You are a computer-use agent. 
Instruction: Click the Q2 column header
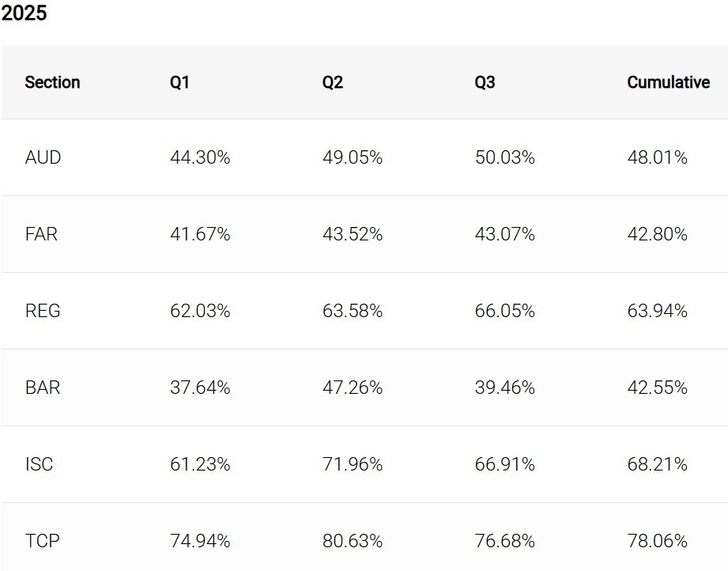(x=333, y=82)
